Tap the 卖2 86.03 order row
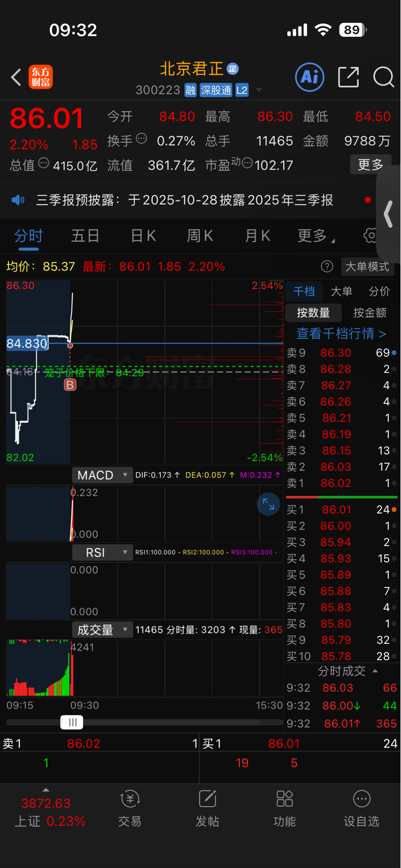The image size is (401, 868). [x=342, y=467]
